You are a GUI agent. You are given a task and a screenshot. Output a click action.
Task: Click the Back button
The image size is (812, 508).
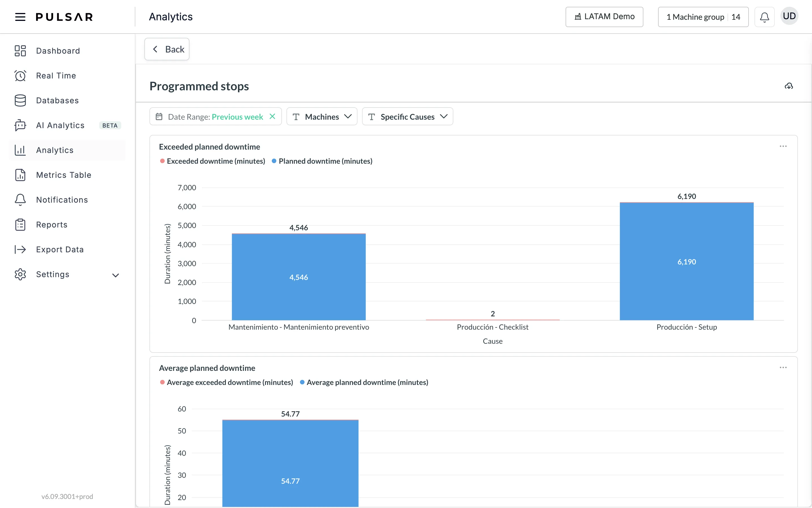tap(167, 49)
